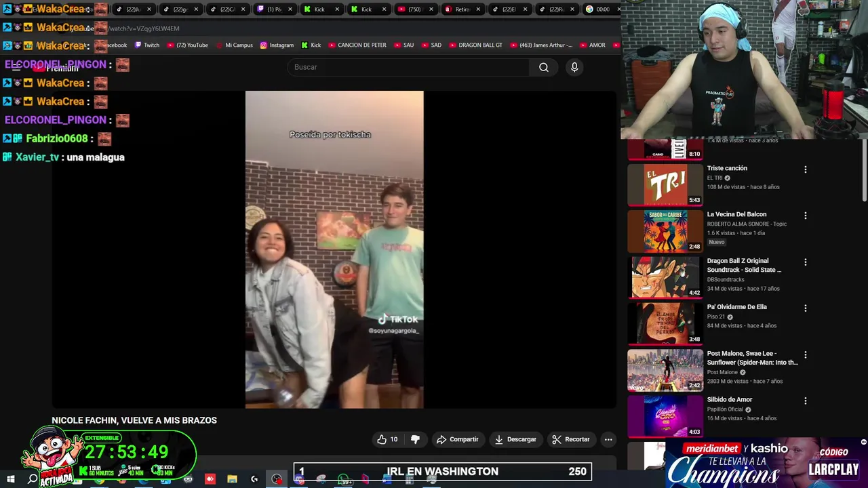Open the Mi Campus bookmark
This screenshot has width=868, height=488.
(x=234, y=45)
